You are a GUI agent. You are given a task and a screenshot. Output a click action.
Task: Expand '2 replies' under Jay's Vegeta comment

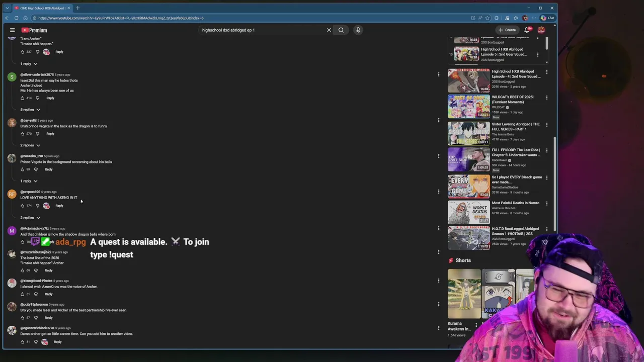30,145
